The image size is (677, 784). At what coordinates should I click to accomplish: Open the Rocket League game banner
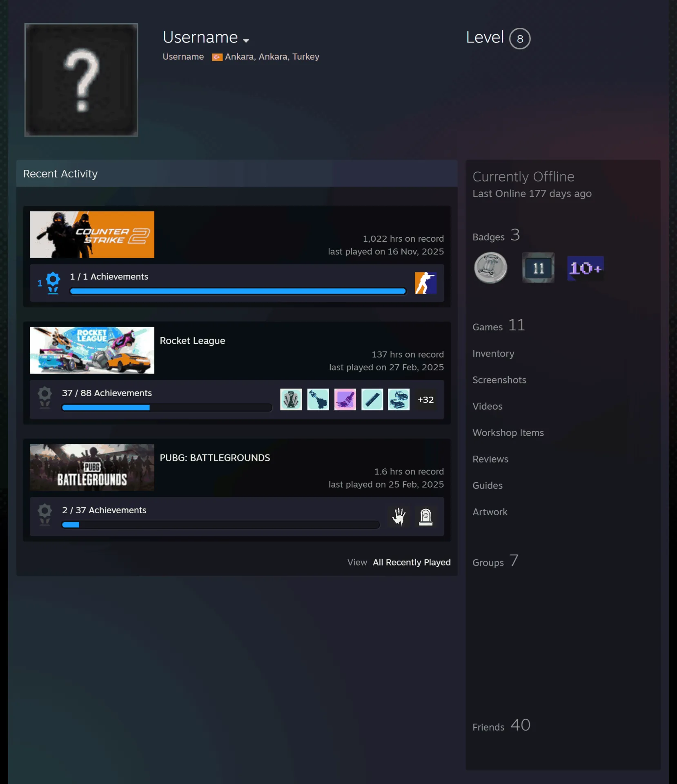click(x=92, y=350)
